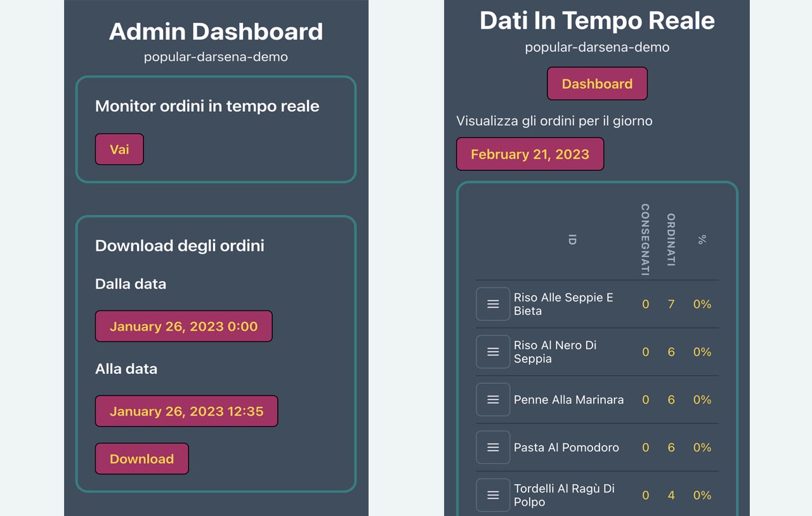Click the ID column header
Image resolution: width=812 pixels, height=516 pixels.
tap(572, 239)
